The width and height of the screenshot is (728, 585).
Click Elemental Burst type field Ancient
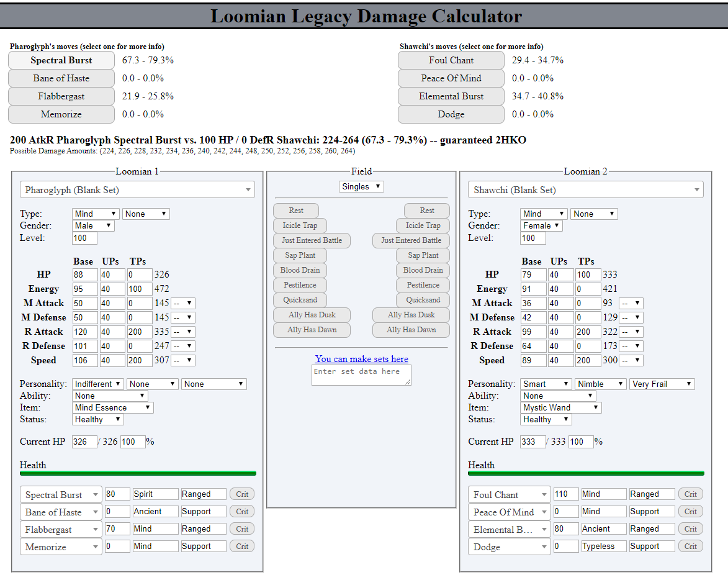pos(604,528)
